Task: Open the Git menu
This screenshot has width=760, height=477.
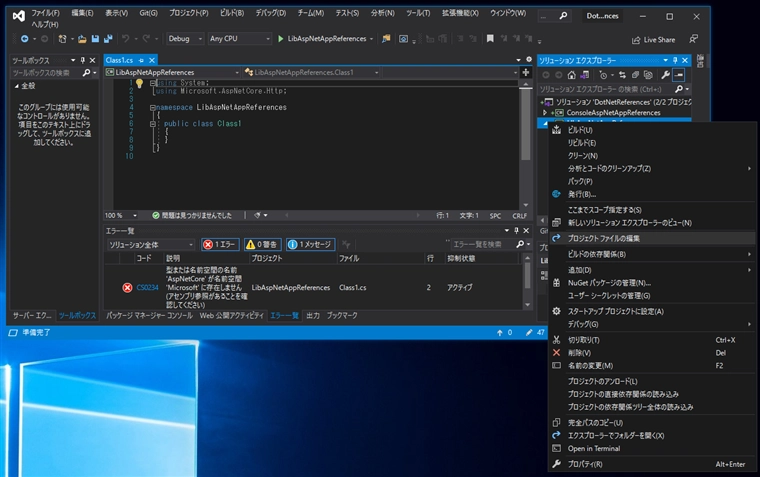Action: coord(148,13)
